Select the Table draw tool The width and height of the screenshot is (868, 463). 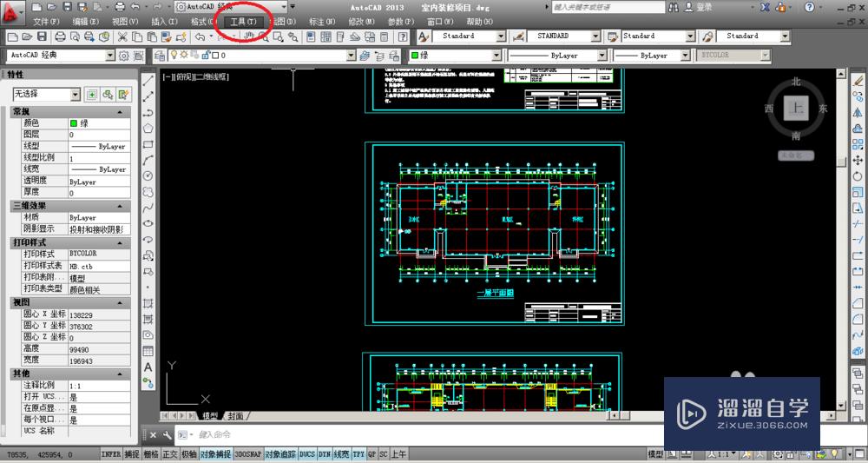(x=148, y=351)
